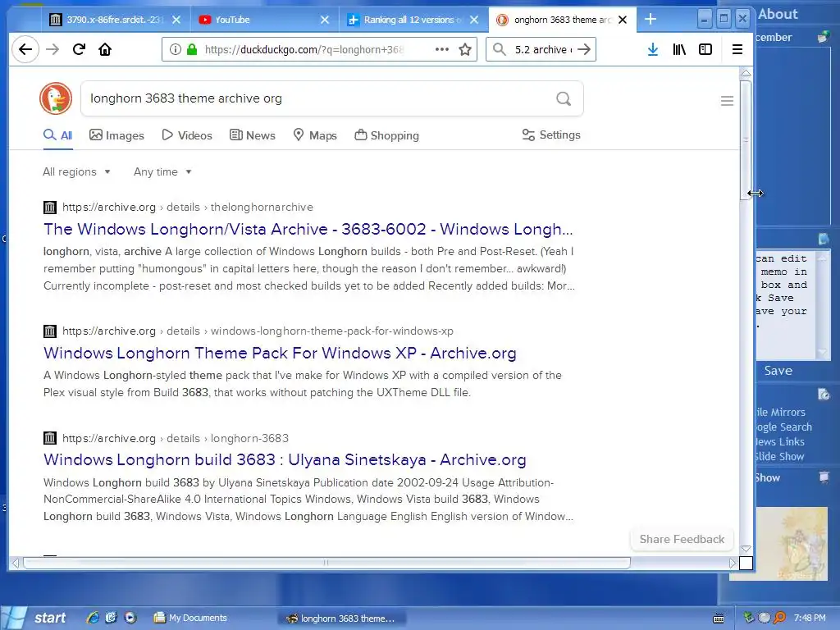
Task: Open the browser library
Action: point(679,50)
